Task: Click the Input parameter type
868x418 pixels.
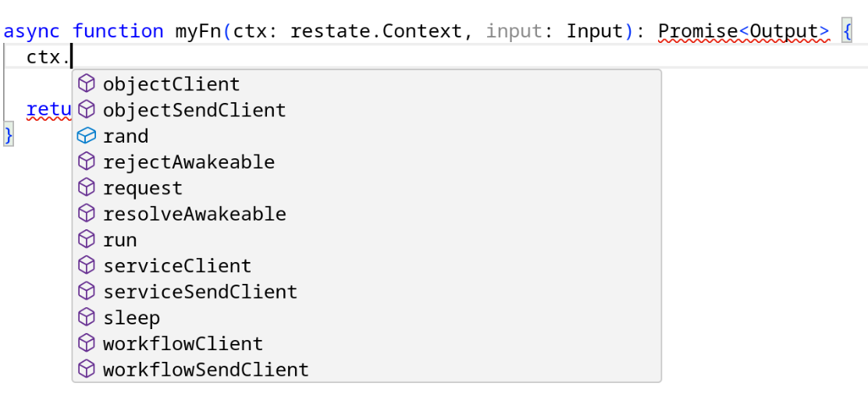Action: (595, 32)
